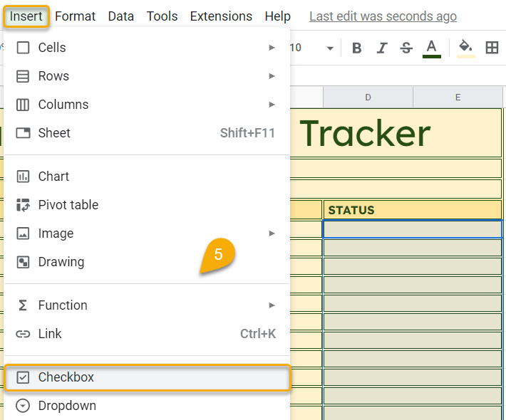Expand the Cells submenu arrow
This screenshot has width=506, height=420.
point(272,48)
